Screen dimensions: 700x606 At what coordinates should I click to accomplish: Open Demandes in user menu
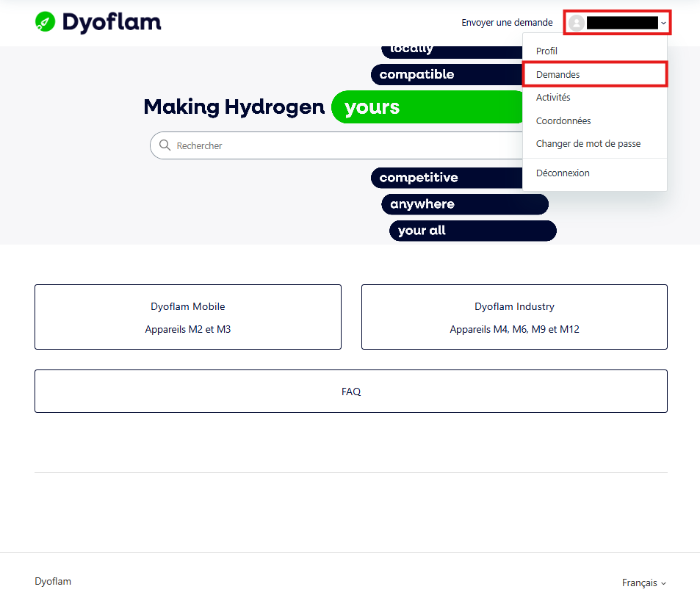click(595, 74)
